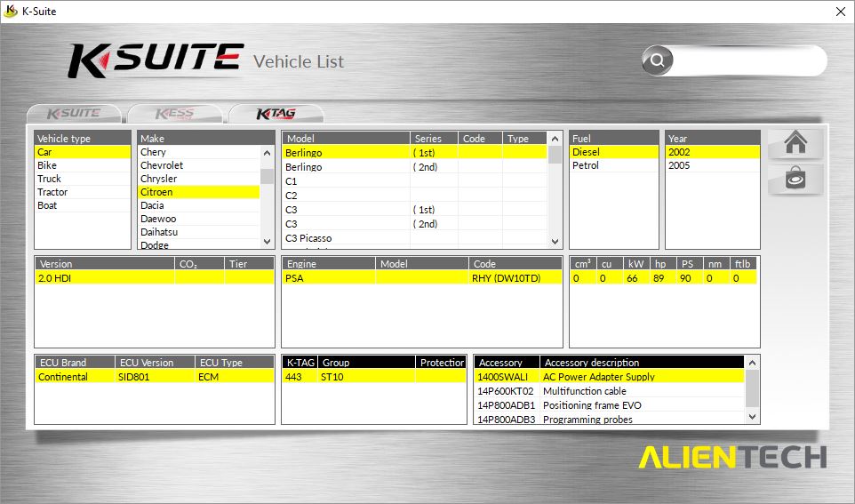Type in the vehicle search field
The width and height of the screenshot is (855, 504).
click(x=747, y=61)
